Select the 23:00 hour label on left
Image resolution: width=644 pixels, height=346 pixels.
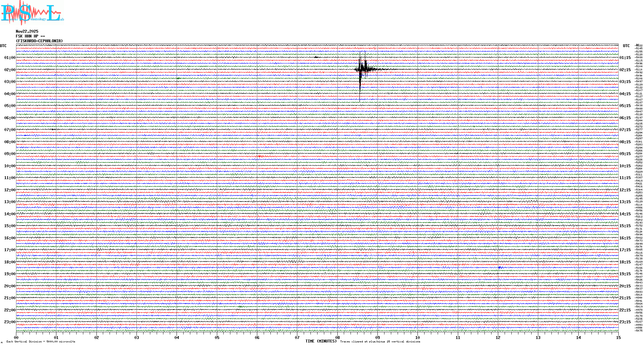10,322
